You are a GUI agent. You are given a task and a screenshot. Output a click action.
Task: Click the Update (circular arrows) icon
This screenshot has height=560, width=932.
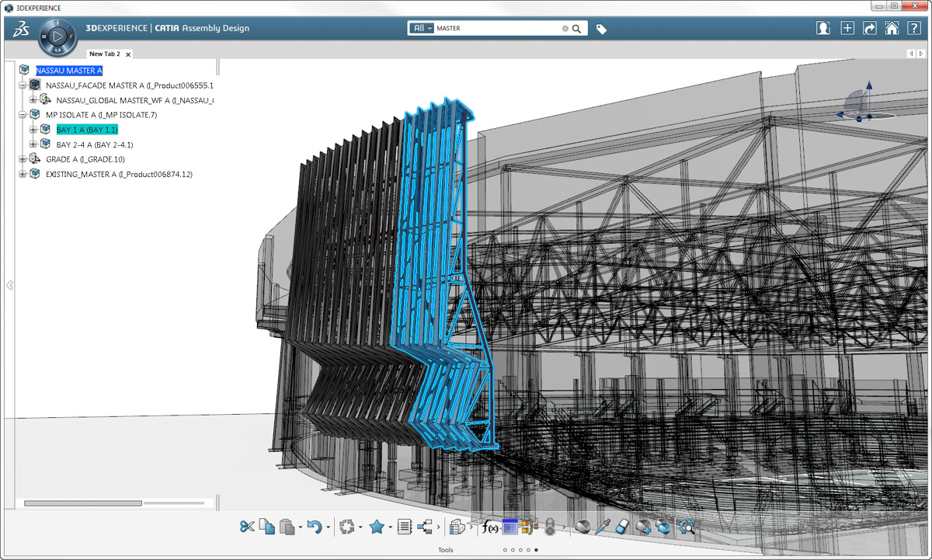pyautogui.click(x=347, y=527)
